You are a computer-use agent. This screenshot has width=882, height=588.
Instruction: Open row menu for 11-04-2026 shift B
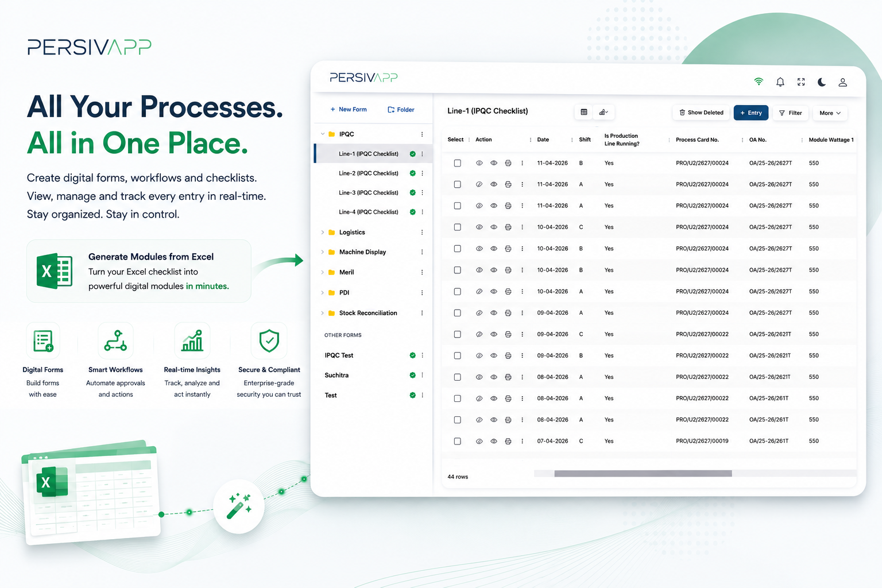[522, 163]
